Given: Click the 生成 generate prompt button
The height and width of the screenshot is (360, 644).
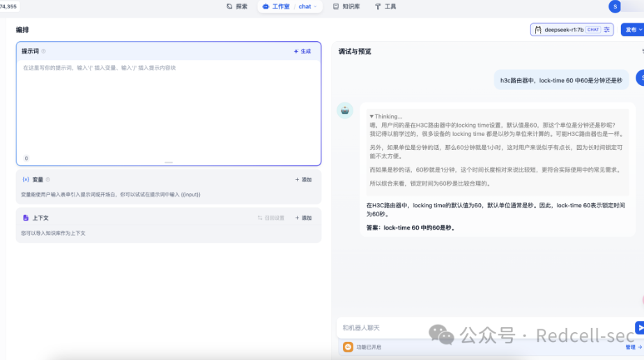Looking at the screenshot, I should point(302,52).
